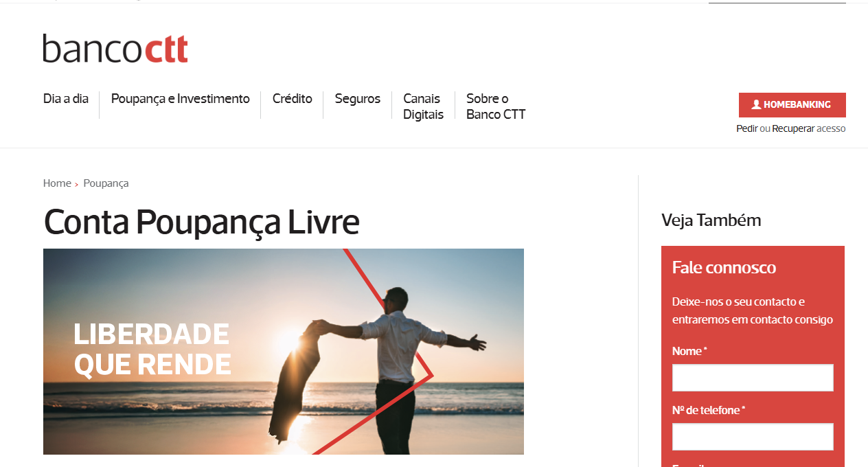The image size is (868, 467).
Task: Click the Poupança breadcrumb
Action: click(106, 183)
